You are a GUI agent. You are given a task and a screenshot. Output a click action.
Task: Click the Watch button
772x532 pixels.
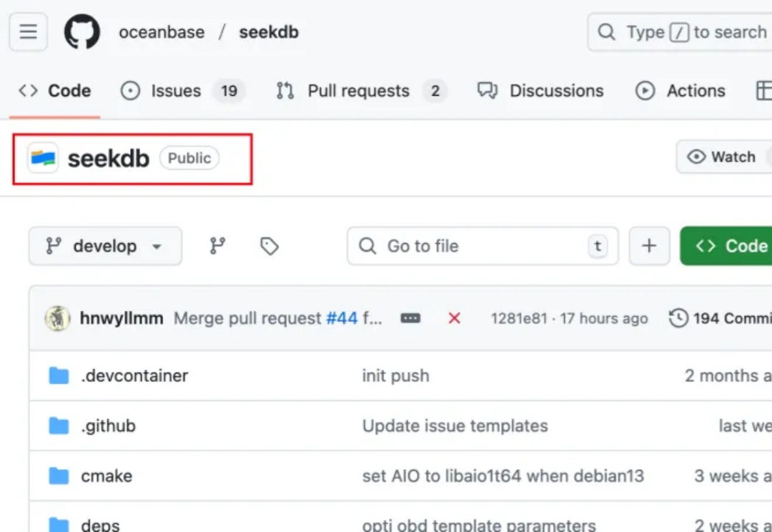(722, 157)
